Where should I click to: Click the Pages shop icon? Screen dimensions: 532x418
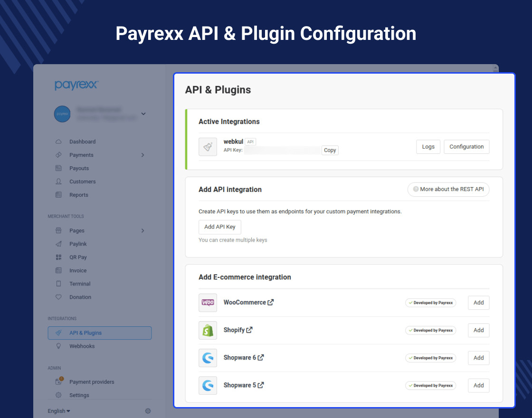[x=59, y=230]
